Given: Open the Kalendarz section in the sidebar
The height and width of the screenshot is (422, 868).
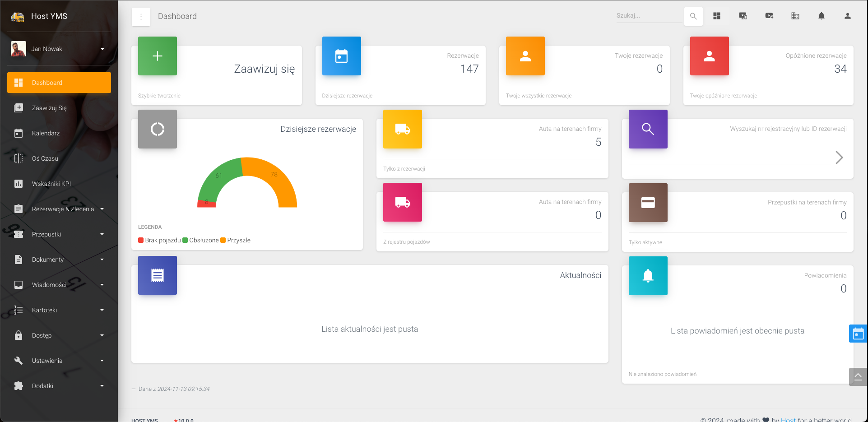Looking at the screenshot, I should tap(46, 133).
